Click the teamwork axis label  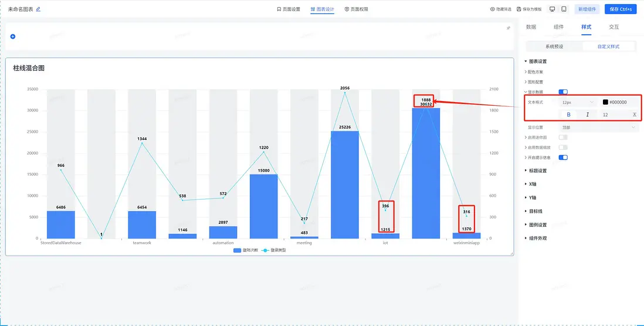[142, 243]
